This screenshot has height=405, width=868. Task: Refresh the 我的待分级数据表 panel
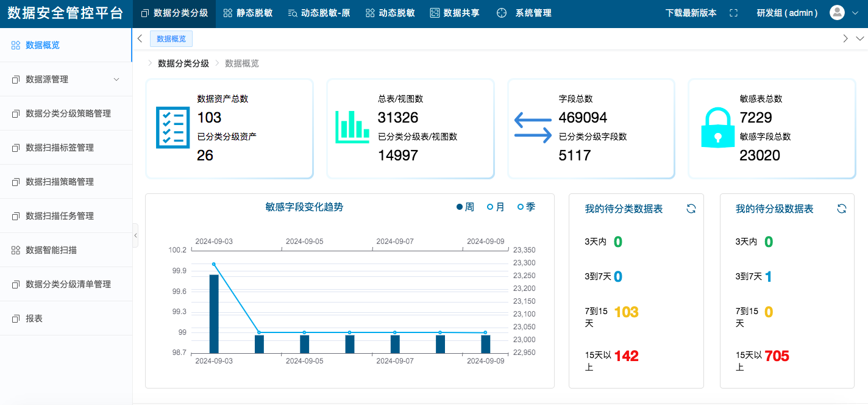841,209
